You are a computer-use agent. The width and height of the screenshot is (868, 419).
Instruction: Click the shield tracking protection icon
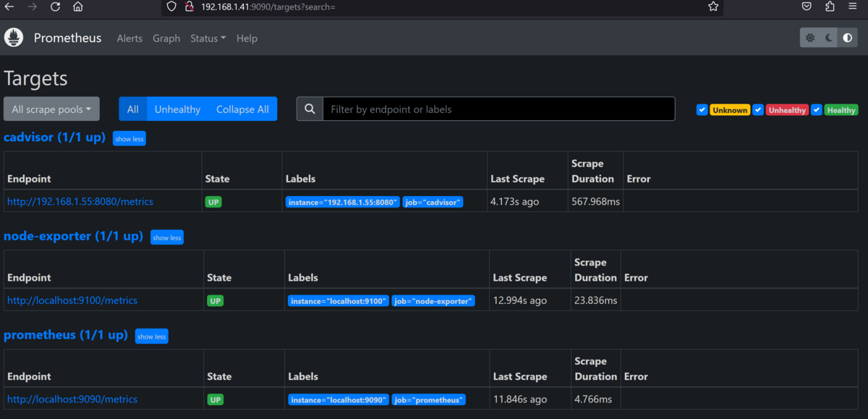pos(171,7)
